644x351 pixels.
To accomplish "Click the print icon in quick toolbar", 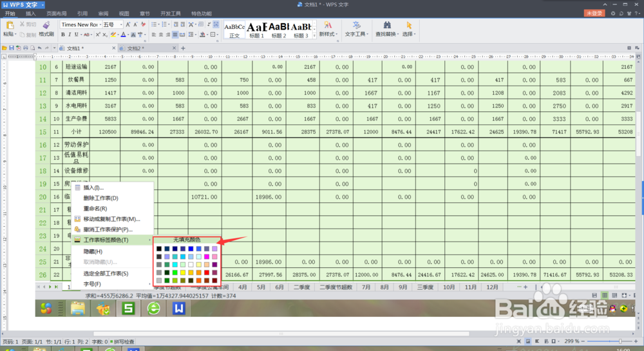I will point(26,48).
